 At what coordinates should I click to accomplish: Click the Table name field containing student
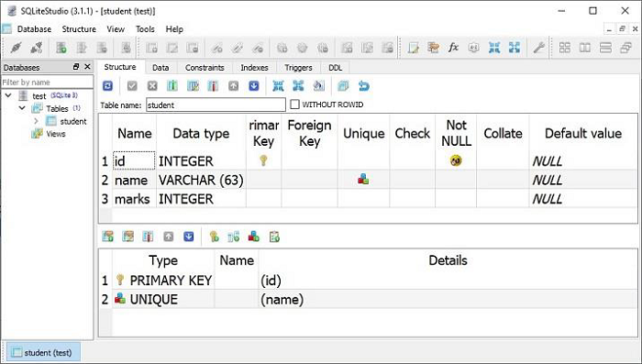(216, 105)
